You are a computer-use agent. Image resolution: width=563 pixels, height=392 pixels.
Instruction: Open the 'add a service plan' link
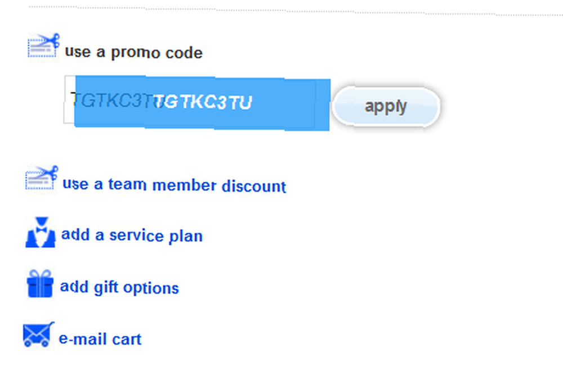[x=132, y=236]
